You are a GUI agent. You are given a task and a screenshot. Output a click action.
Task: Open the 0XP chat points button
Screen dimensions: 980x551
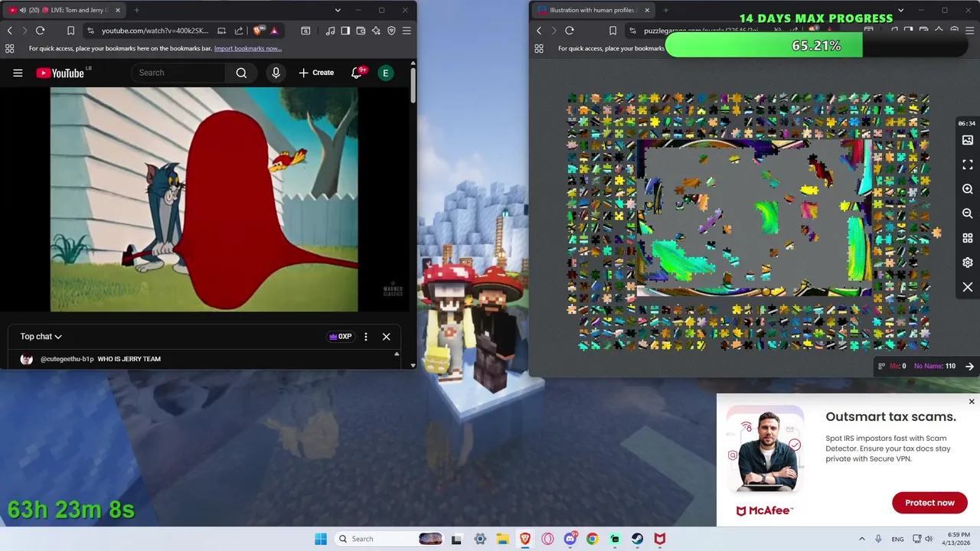(x=340, y=337)
